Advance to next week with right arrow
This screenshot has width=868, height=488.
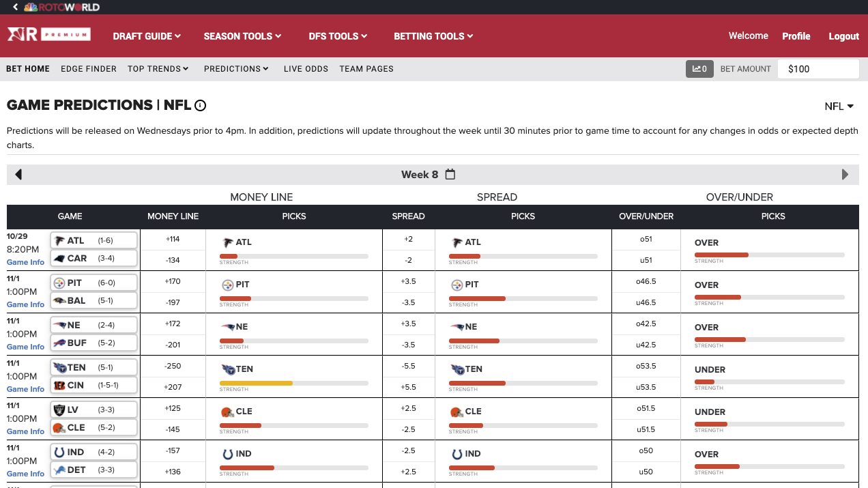(845, 175)
